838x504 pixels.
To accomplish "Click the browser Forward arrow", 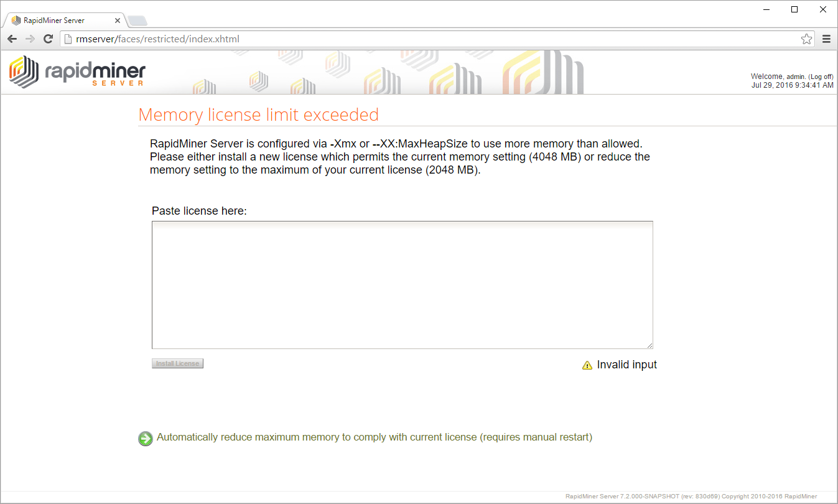I will [x=30, y=39].
